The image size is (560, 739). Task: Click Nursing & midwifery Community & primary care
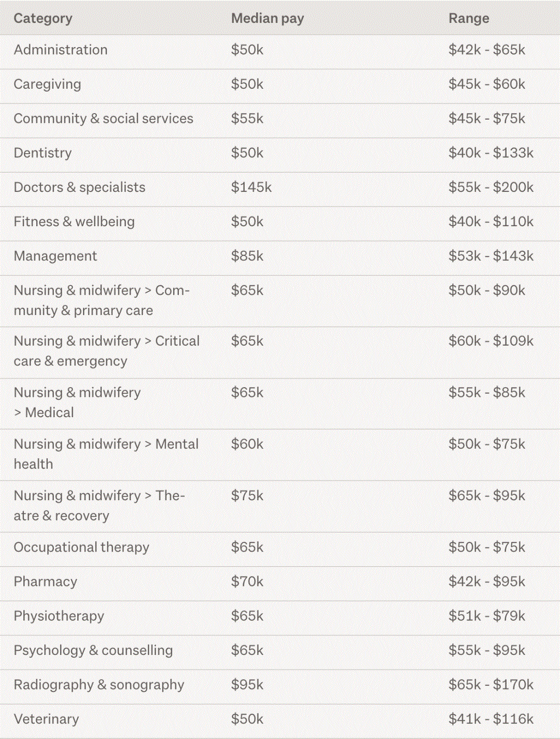click(102, 300)
